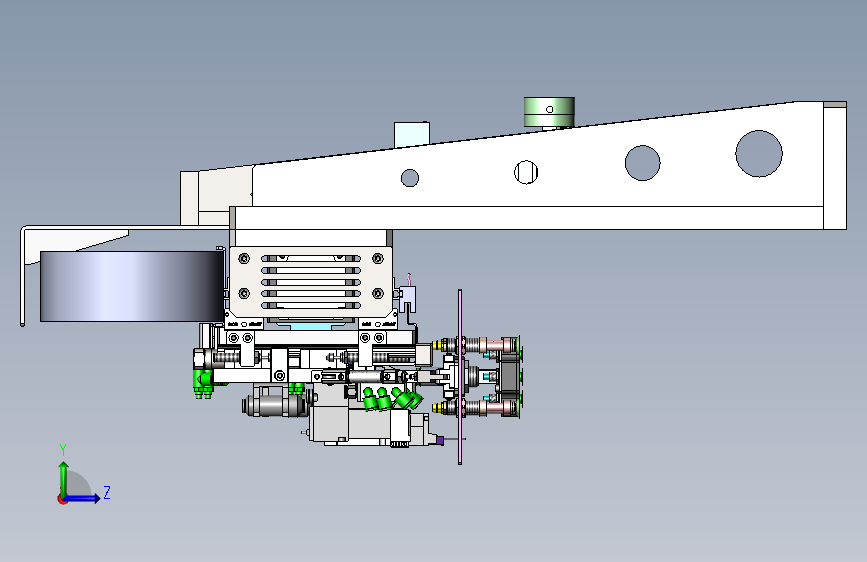Select the smallest circular hole in the white arm
The width and height of the screenshot is (867, 562).
(410, 178)
